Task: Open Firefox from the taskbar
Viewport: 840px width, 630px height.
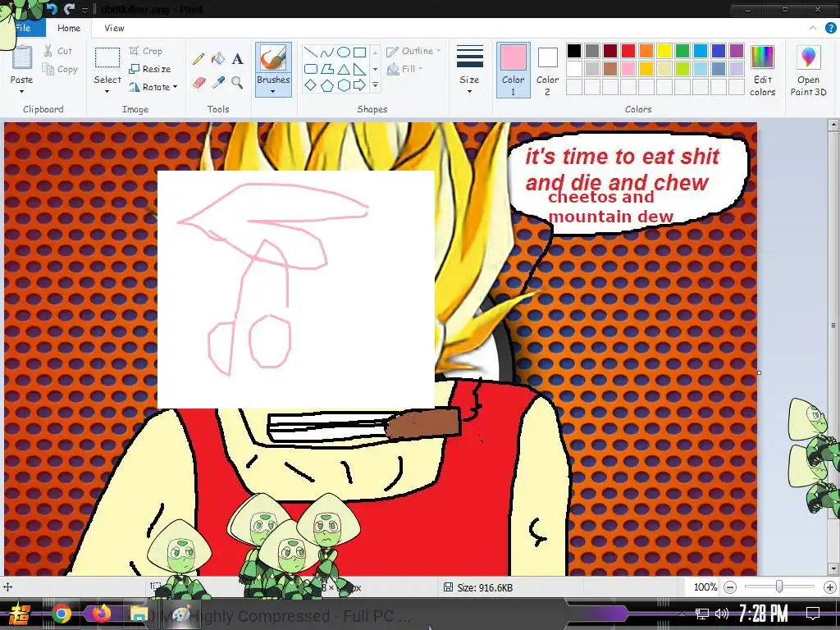Action: (x=101, y=614)
